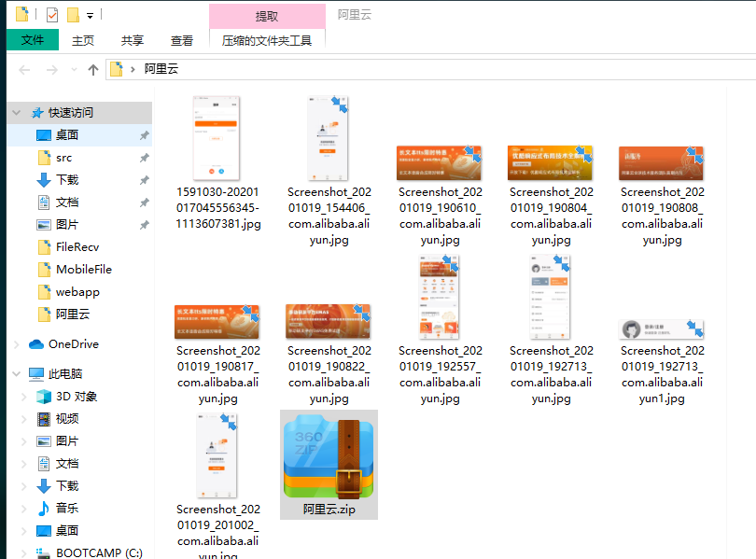The height and width of the screenshot is (559, 756).
Task: Select file 1591030-20201017045556345 thumbnail
Action: (x=217, y=138)
